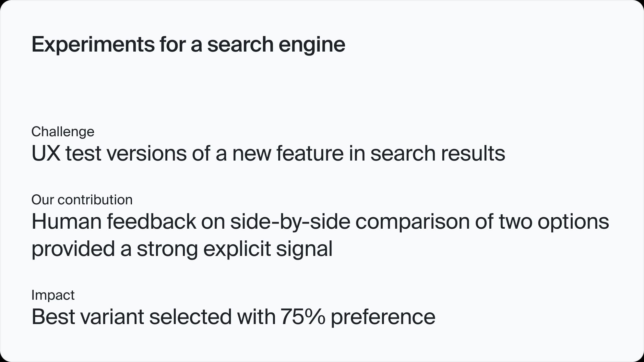
Task: Select the 'Impact' label
Action: pyautogui.click(x=53, y=295)
